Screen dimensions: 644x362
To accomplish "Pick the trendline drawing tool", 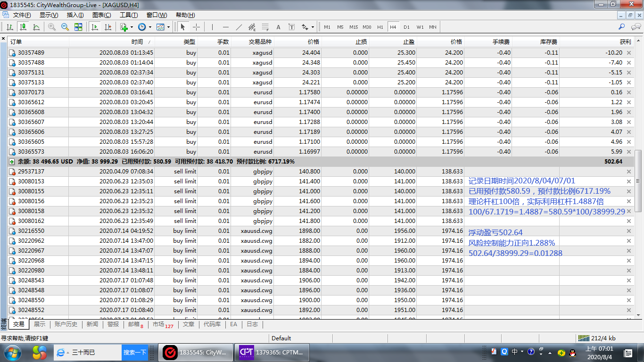I will (x=239, y=27).
